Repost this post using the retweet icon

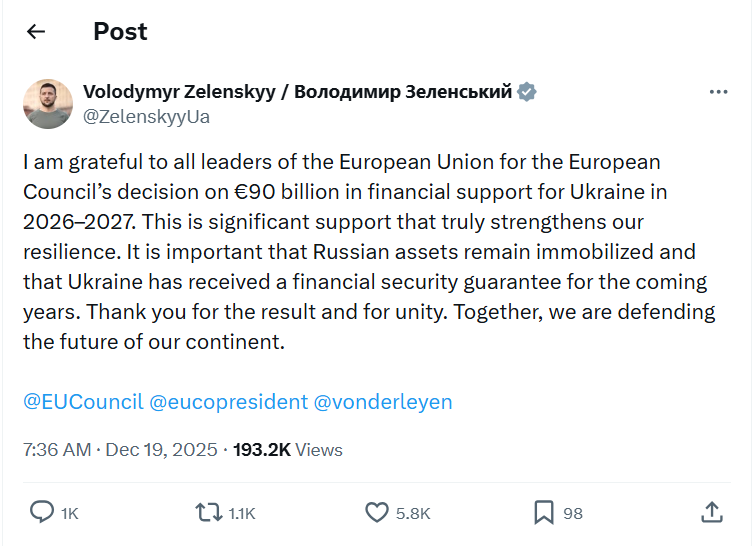pyautogui.click(x=209, y=512)
